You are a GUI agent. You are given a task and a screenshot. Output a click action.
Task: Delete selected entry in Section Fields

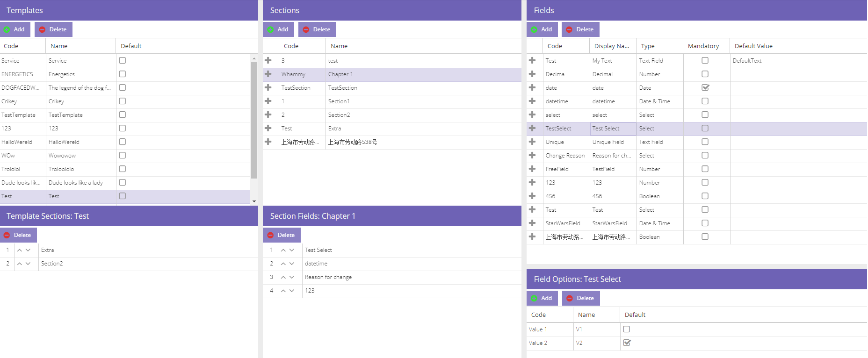(282, 235)
